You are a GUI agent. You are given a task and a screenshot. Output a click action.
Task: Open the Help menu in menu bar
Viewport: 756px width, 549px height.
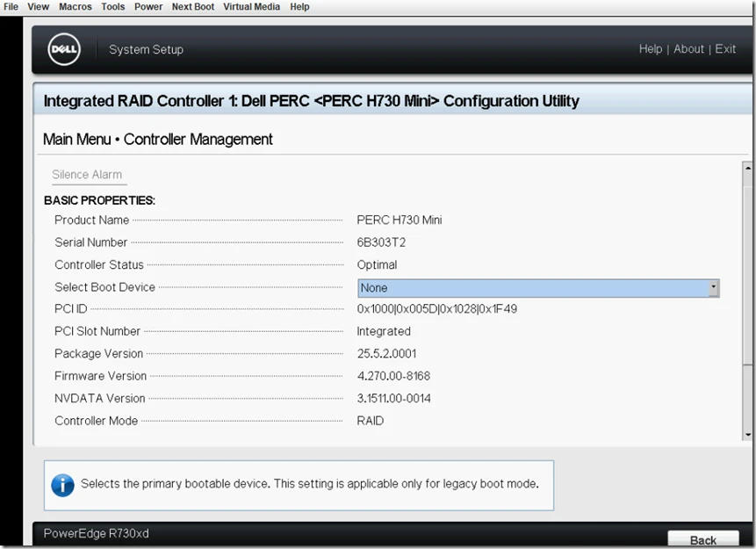point(299,7)
